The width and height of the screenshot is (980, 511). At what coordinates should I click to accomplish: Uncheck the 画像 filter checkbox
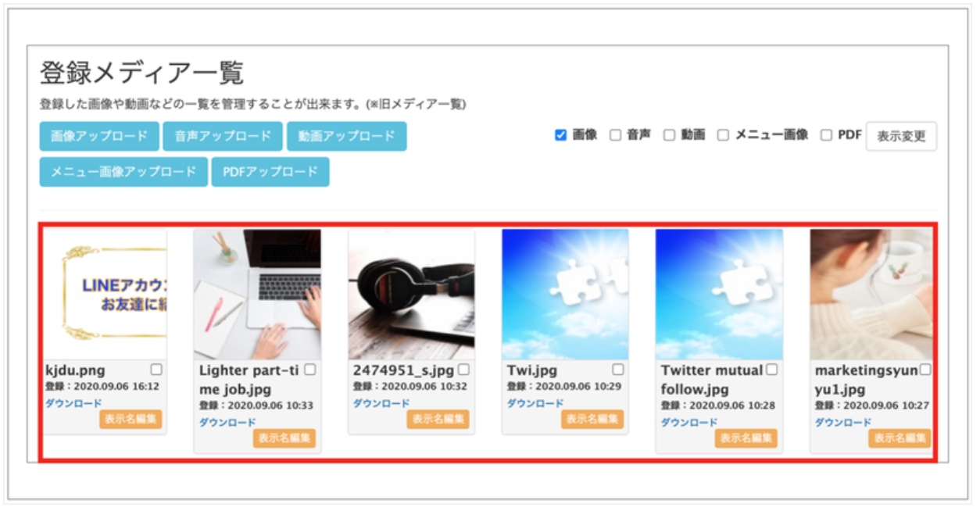(x=560, y=135)
